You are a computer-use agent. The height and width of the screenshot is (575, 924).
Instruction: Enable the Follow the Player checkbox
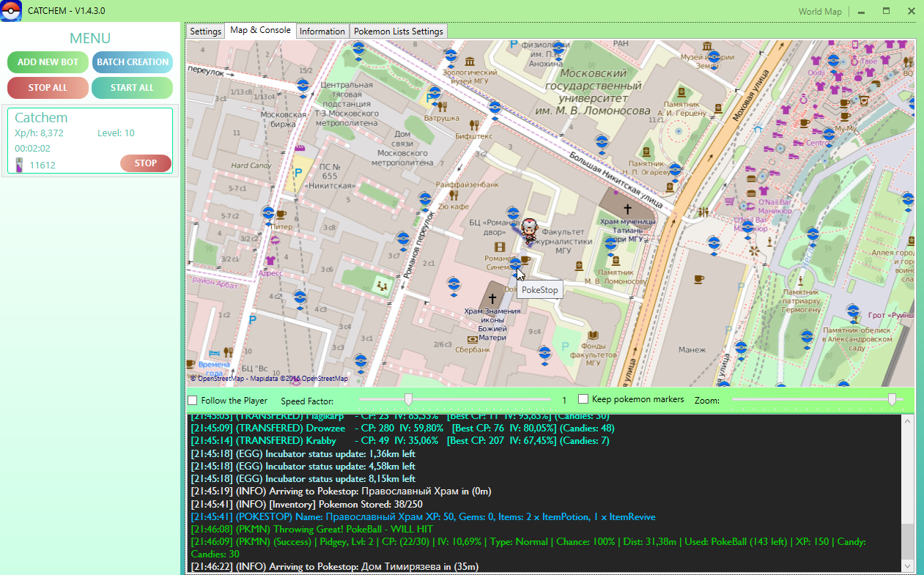(193, 401)
